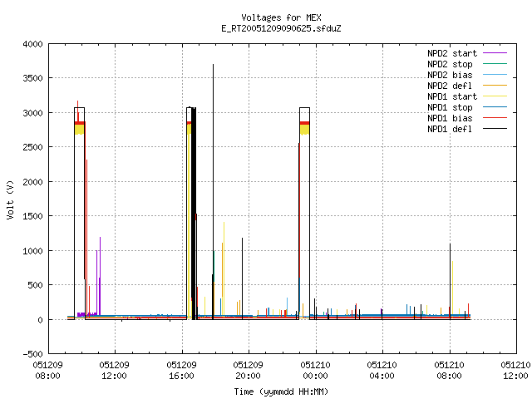
Task: Pick the blue NPD1 stop legend line
Action: pyautogui.click(x=495, y=107)
